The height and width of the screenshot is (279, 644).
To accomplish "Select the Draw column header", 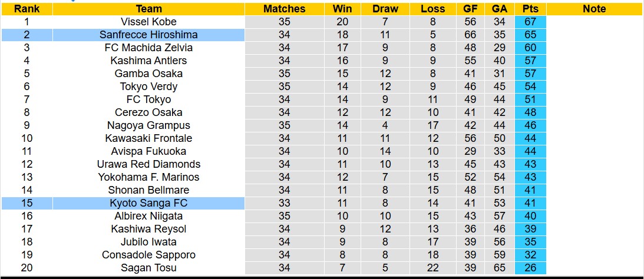I will tap(385, 9).
